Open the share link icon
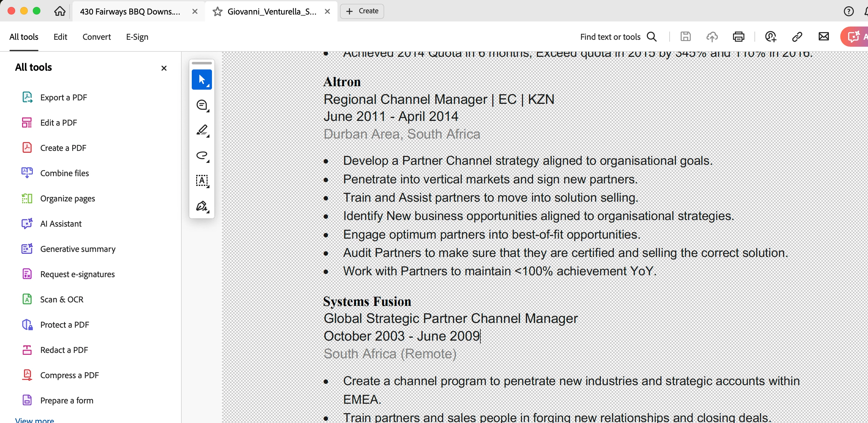Viewport: 868px width, 423px height. point(797,37)
